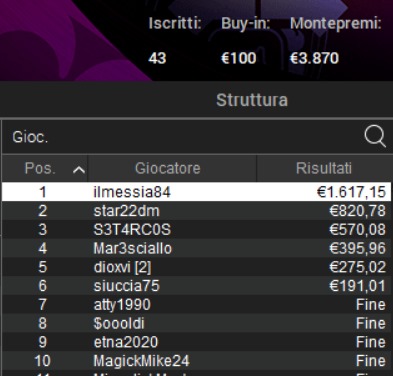This screenshot has width=393, height=376.
Task: Choose the Mar3sciallo row
Action: [x=197, y=248]
